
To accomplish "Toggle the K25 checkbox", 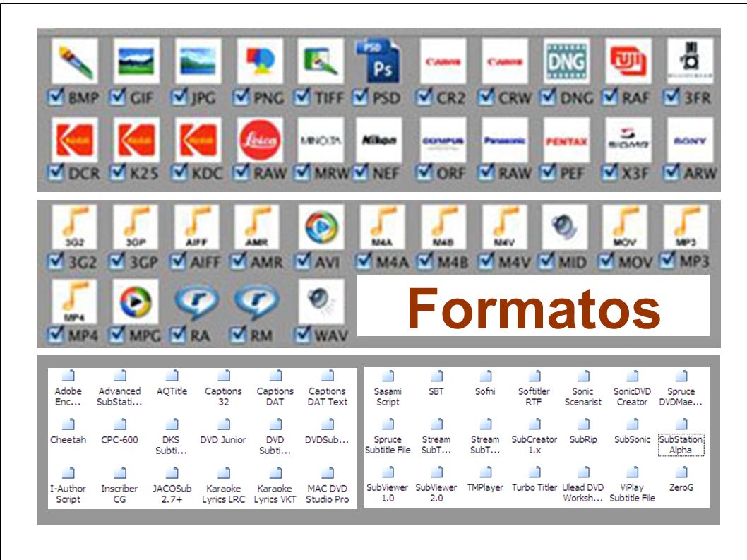I will (x=118, y=172).
